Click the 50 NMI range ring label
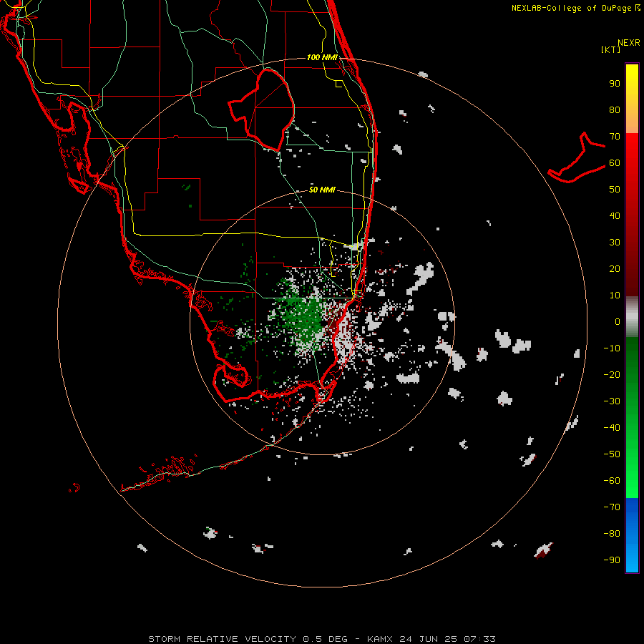This screenshot has width=644, height=644. pyautogui.click(x=322, y=190)
